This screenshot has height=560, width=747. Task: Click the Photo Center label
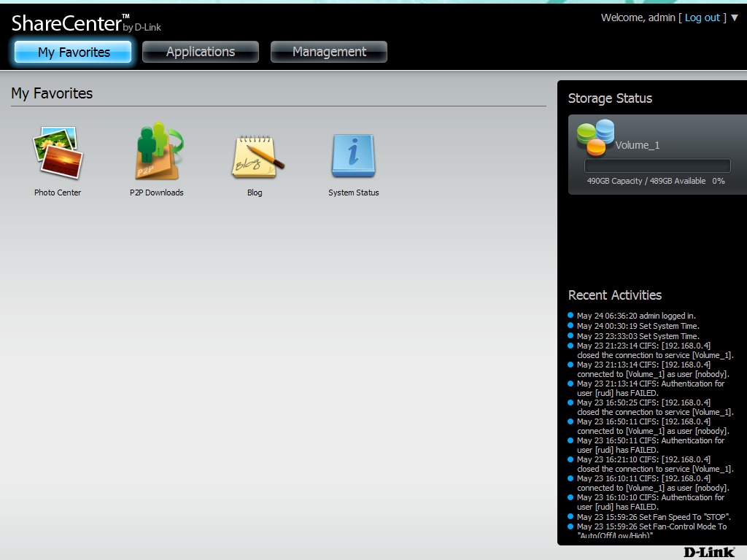coord(58,192)
